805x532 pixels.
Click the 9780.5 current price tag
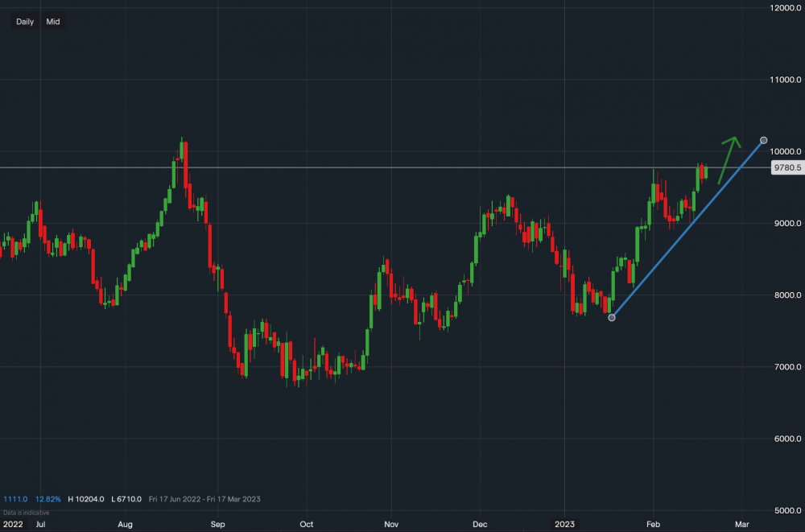click(x=786, y=168)
